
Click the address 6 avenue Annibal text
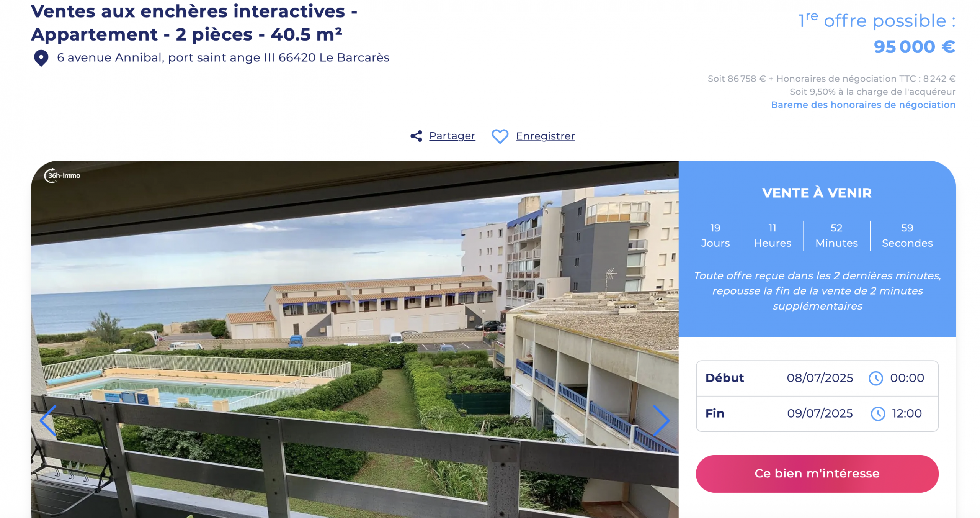click(x=223, y=57)
